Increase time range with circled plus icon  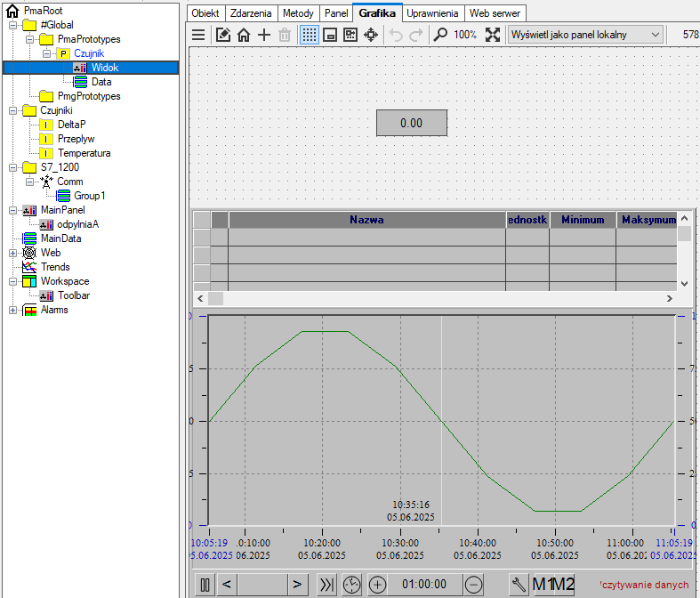click(377, 585)
